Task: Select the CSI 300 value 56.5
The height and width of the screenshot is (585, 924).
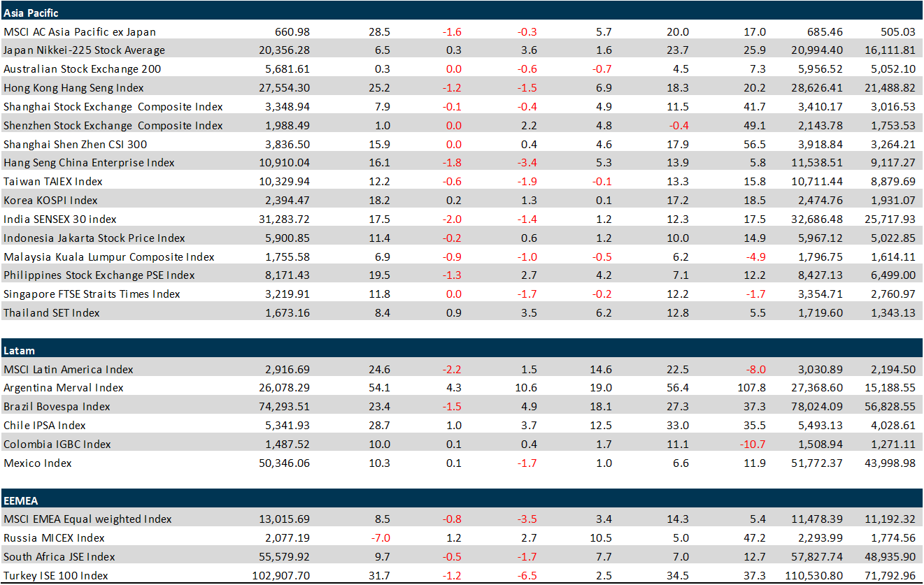Action: pos(756,145)
